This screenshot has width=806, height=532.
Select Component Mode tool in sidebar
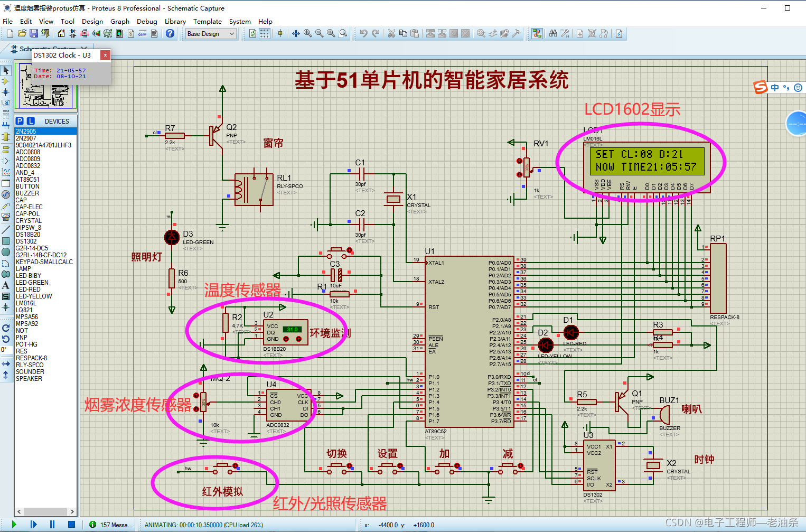pos(6,81)
